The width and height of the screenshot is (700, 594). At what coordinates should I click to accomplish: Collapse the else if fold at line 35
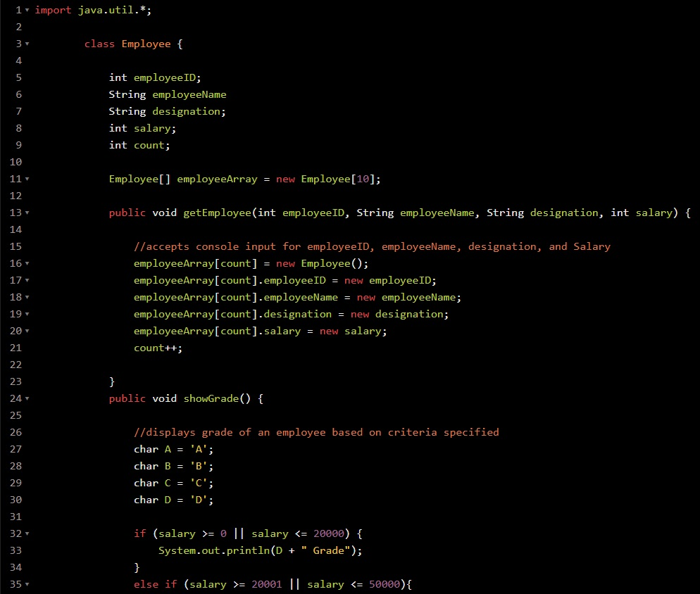tap(27, 584)
